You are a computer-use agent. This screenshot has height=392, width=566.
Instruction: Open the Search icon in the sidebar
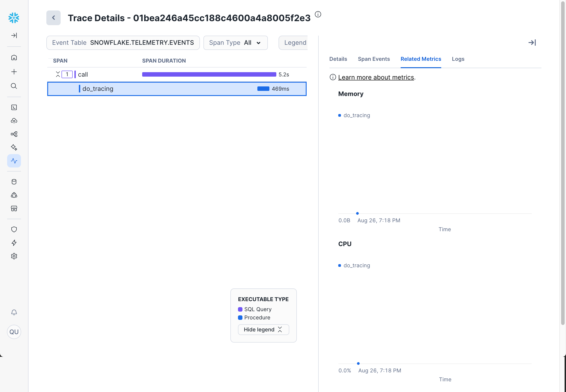[x=14, y=86]
